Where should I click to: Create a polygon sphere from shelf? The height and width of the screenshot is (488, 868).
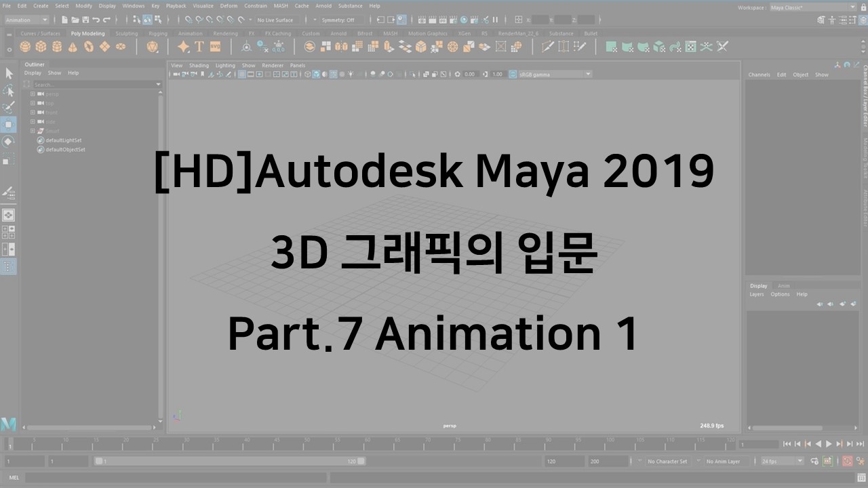click(x=25, y=47)
